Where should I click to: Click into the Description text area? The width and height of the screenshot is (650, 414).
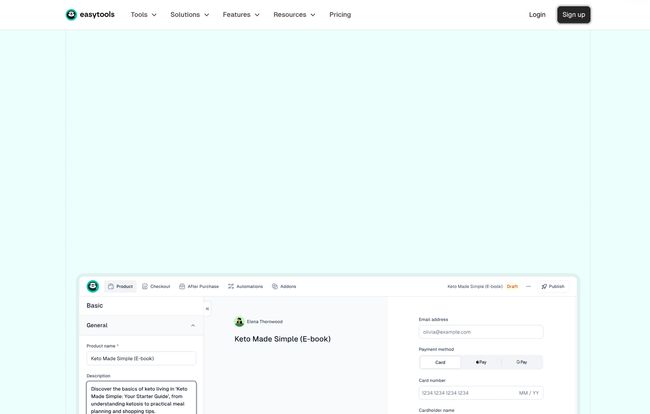coord(141,398)
